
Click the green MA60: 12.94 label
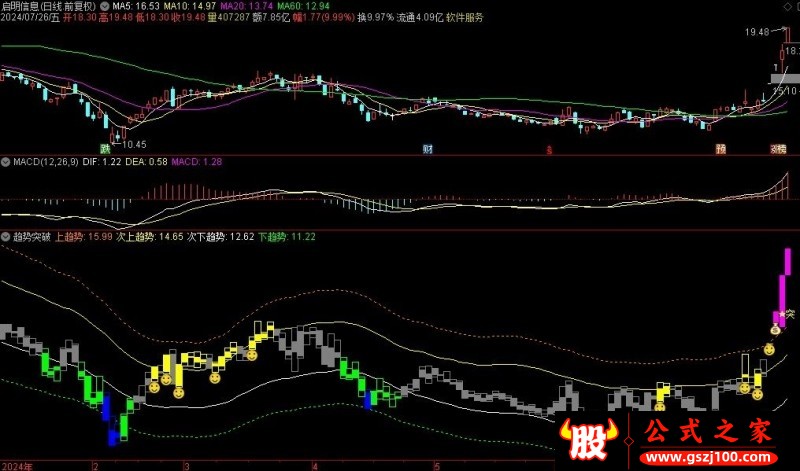click(303, 7)
